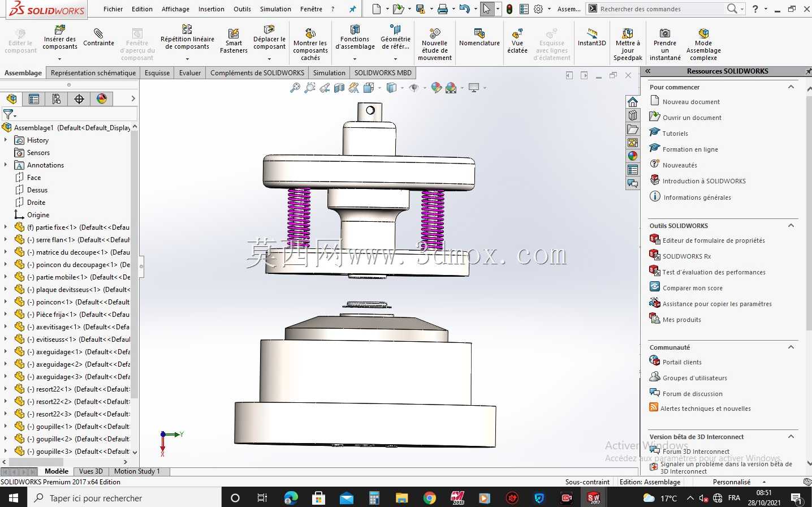The height and width of the screenshot is (507, 812).
Task: Open Insérer des composants dropdown arrow
Action: [x=59, y=58]
